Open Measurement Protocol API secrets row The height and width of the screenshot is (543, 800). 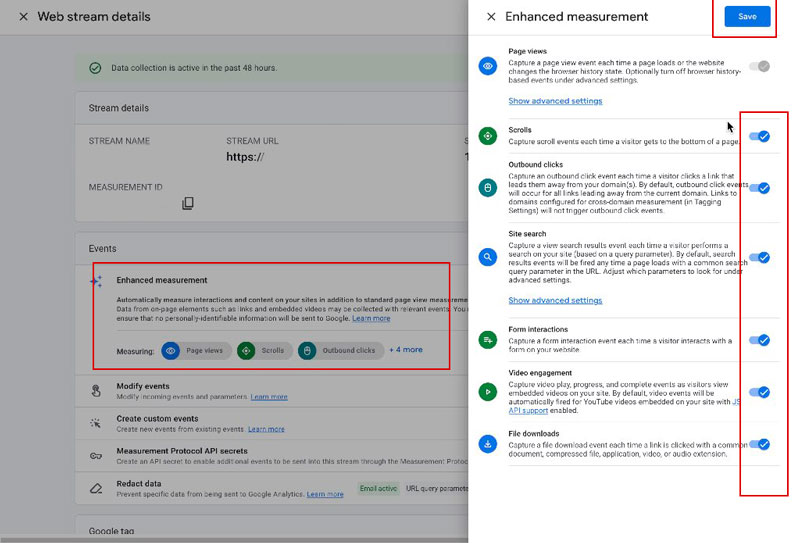(271, 456)
